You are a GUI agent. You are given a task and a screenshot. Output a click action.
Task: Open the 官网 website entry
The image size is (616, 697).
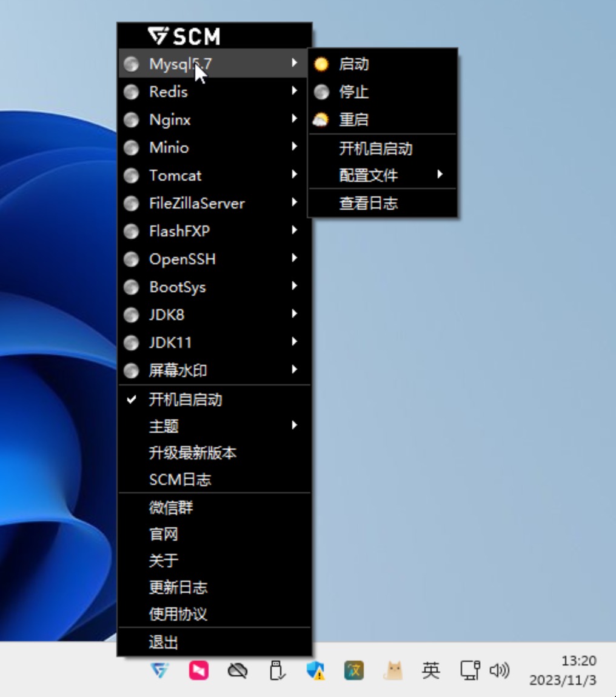coord(215,534)
